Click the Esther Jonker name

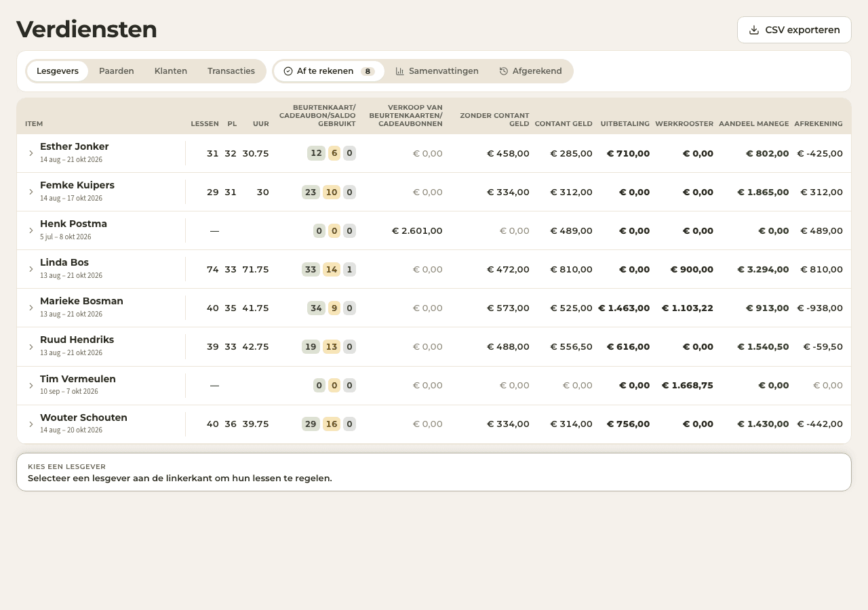[75, 146]
